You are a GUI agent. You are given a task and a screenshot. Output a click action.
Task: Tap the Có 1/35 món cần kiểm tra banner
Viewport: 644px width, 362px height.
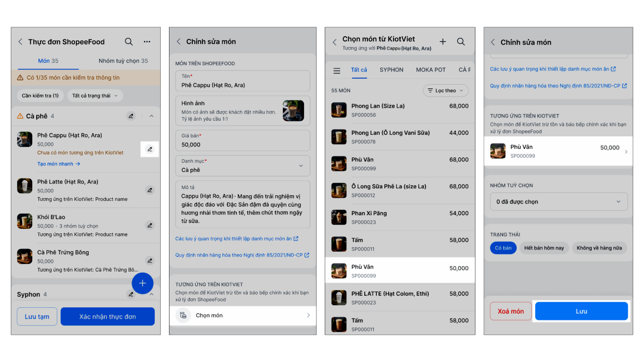[86, 78]
